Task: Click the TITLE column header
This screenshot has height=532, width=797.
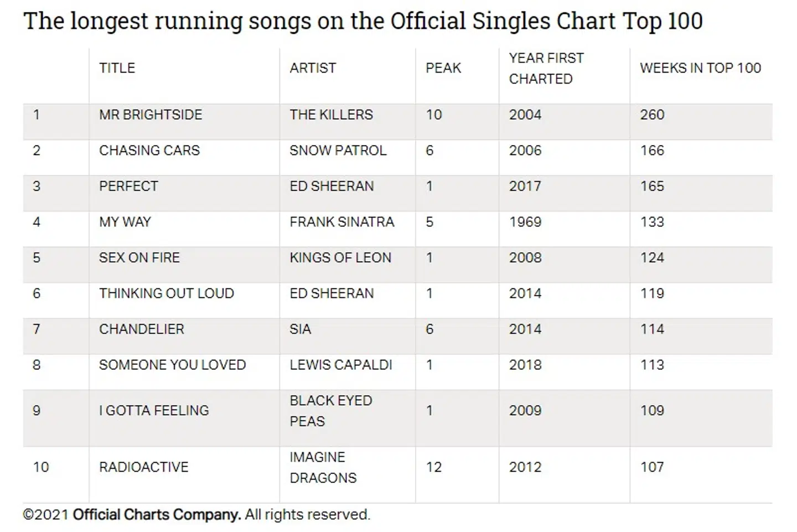Action: tap(117, 68)
